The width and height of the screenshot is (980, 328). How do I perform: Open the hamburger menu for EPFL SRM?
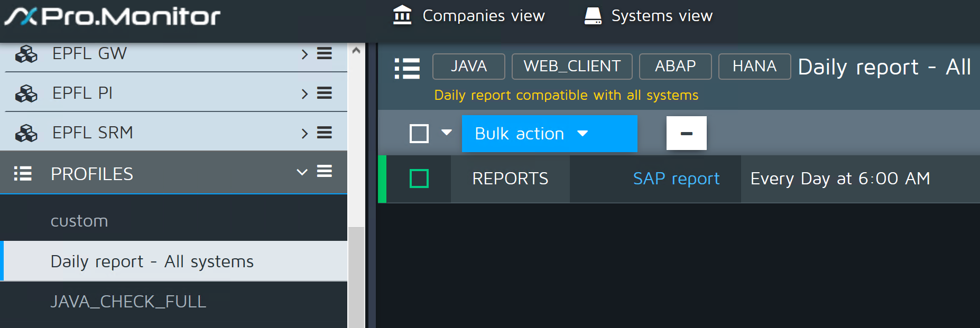pos(324,133)
